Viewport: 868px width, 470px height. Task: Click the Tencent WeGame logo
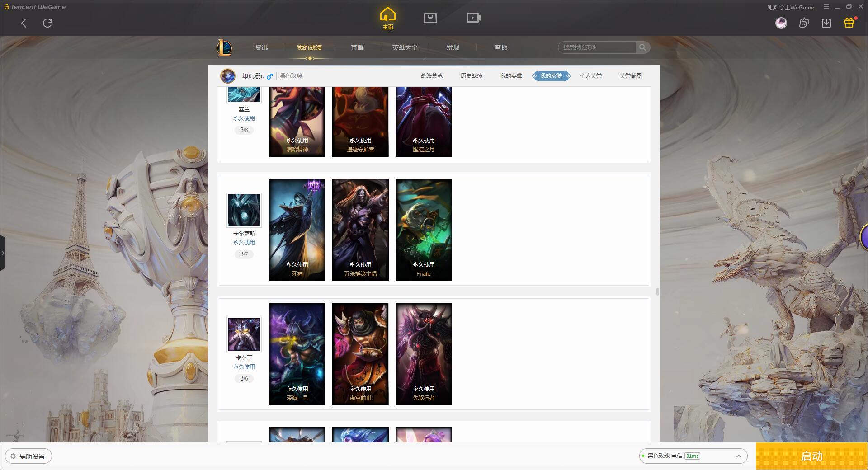(35, 7)
